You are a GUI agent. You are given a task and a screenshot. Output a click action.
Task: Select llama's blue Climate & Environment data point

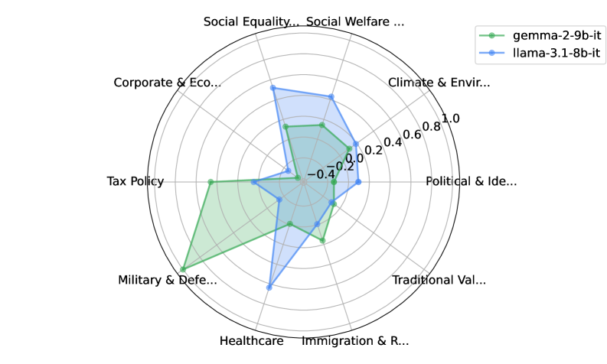click(354, 144)
